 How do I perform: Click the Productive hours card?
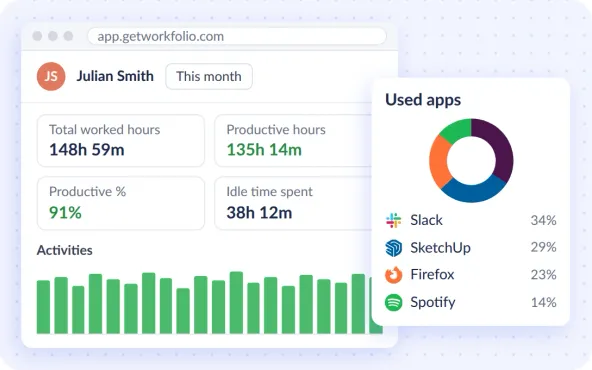pyautogui.click(x=293, y=141)
